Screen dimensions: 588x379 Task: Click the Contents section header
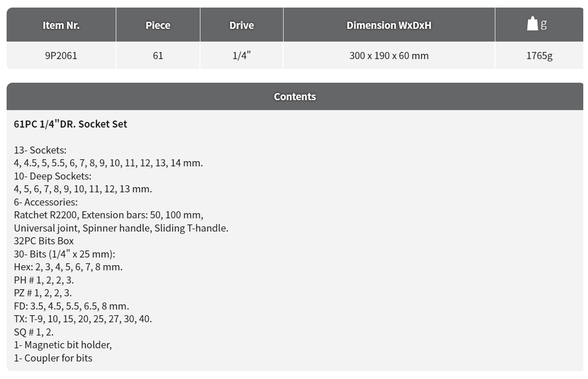pos(295,96)
